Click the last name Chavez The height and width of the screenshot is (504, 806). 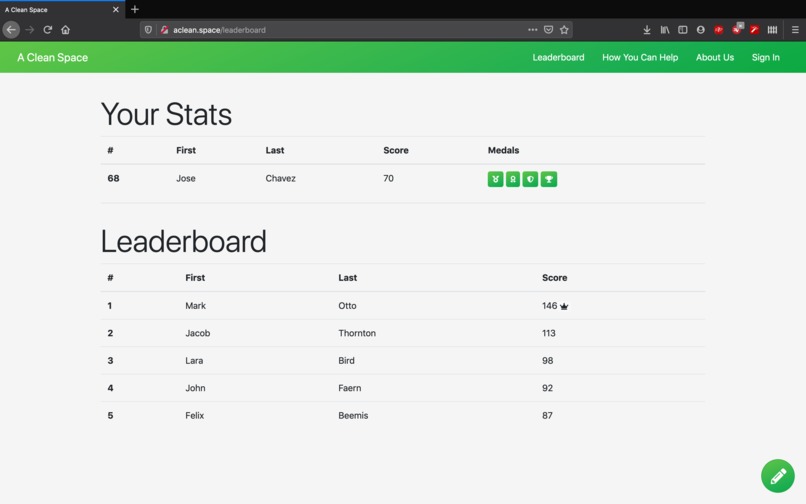tap(280, 178)
